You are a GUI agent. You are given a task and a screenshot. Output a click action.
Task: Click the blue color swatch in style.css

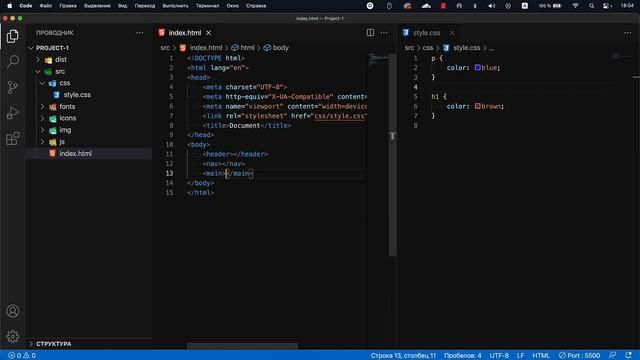477,67
